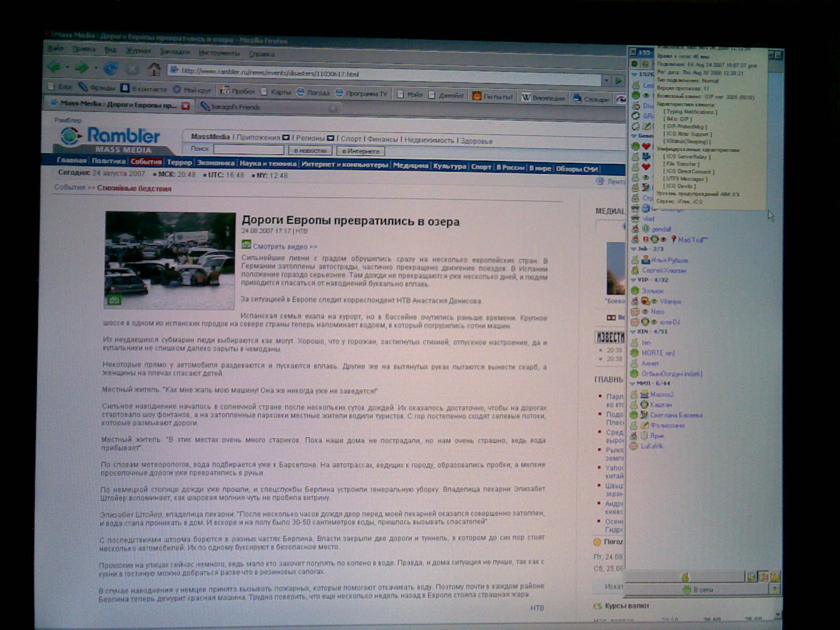Select contact Сергей Хлопин in QIP list

[x=665, y=270]
